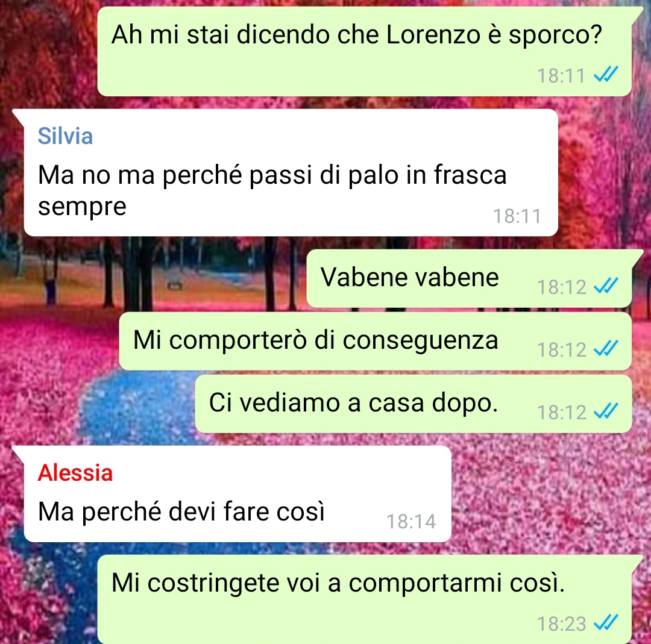This screenshot has height=644, width=651.
Task: Tap the 18:14 timestamp on Alessia's message
Action: [411, 522]
